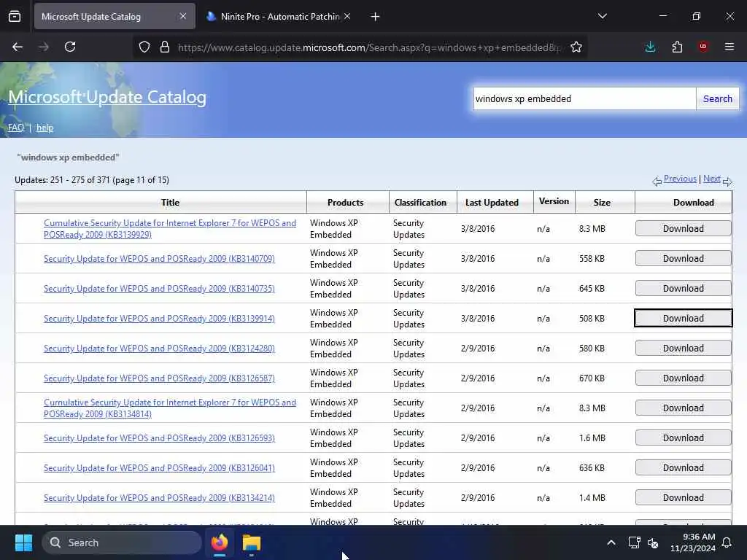Open the network status tray icon

pos(634,542)
